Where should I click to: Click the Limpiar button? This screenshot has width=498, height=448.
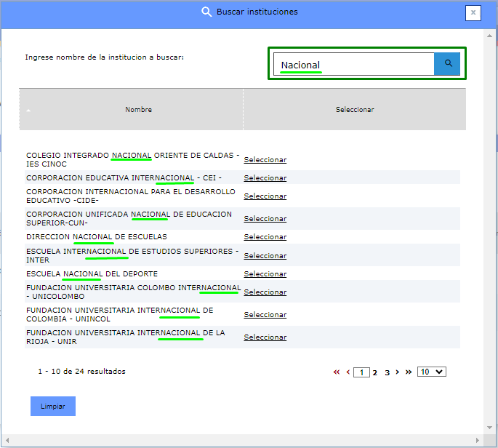pos(53,406)
